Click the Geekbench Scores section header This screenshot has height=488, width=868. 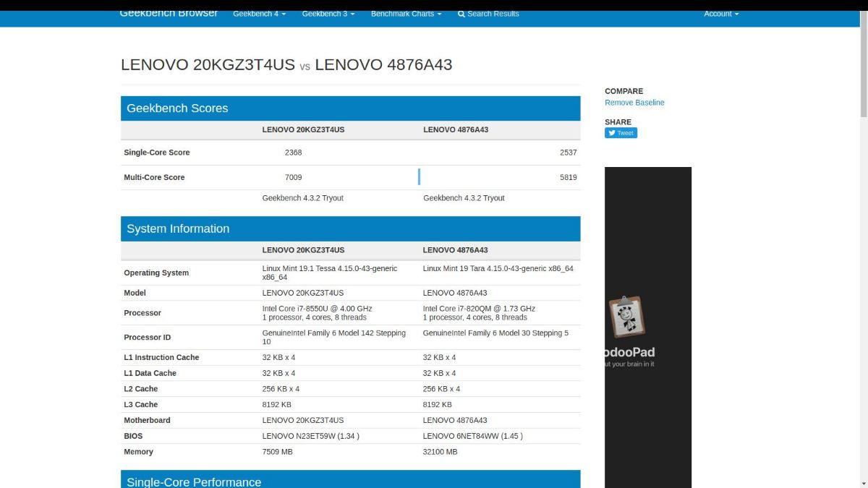pos(177,108)
